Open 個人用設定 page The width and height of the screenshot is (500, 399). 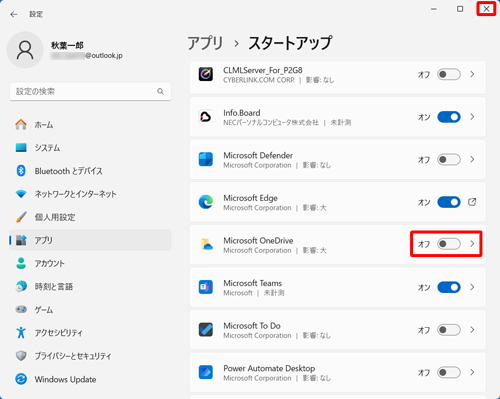tap(90, 217)
